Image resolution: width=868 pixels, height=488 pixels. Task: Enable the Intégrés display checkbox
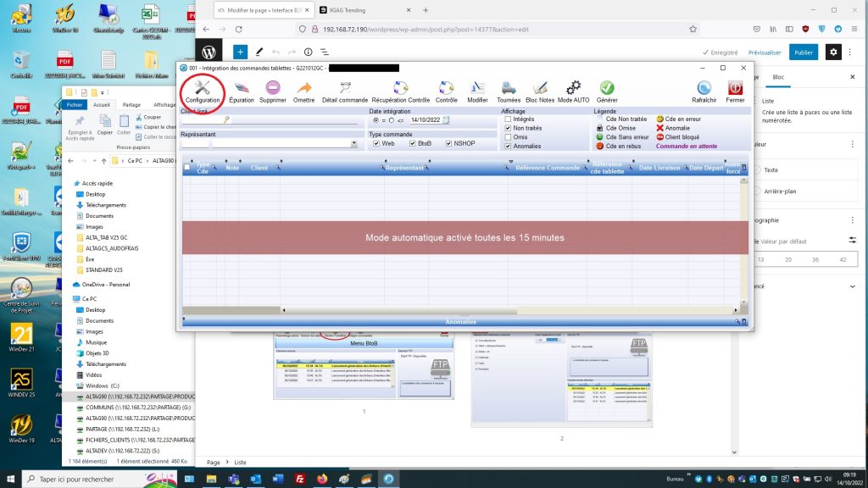(x=508, y=119)
